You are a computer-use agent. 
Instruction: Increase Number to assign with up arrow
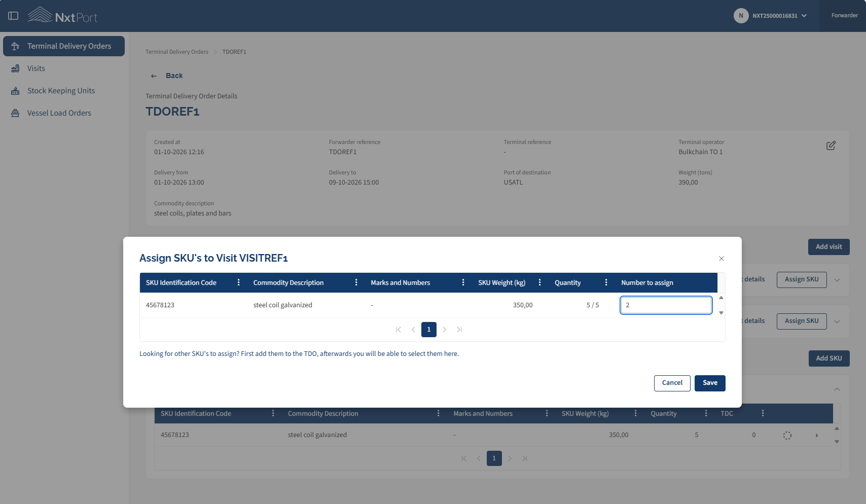pos(721,298)
